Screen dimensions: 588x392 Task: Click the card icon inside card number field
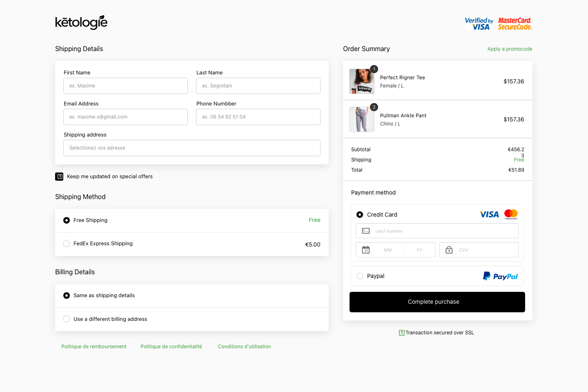(366, 231)
